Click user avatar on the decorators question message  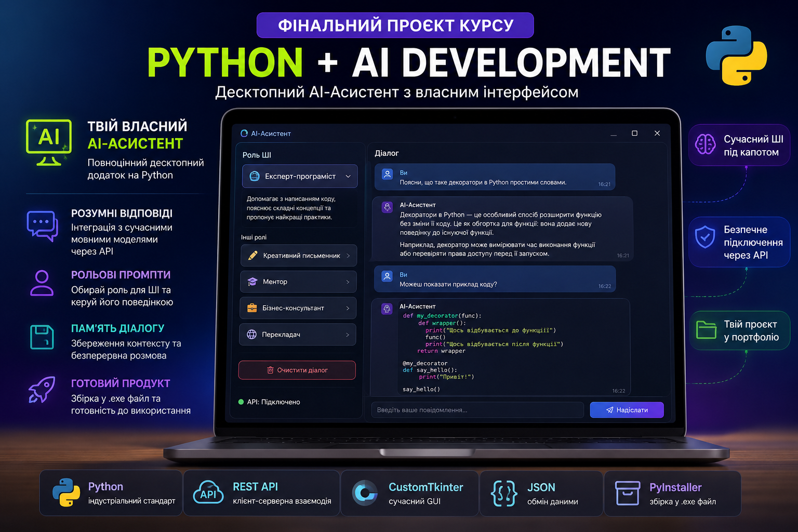(x=387, y=174)
